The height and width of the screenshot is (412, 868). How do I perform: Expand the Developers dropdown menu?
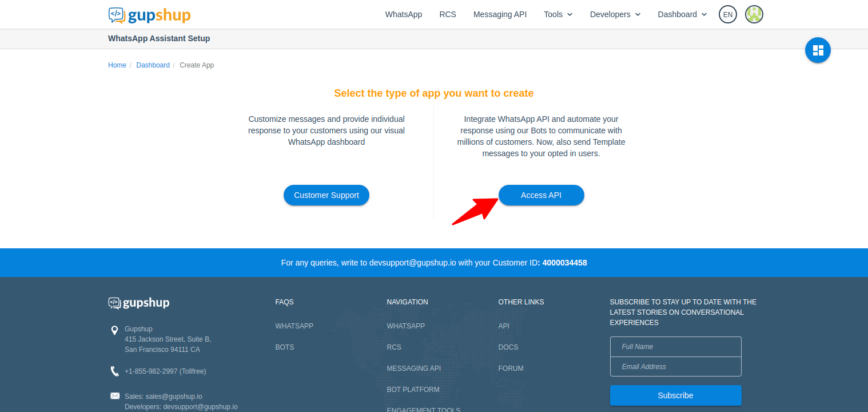pos(615,14)
